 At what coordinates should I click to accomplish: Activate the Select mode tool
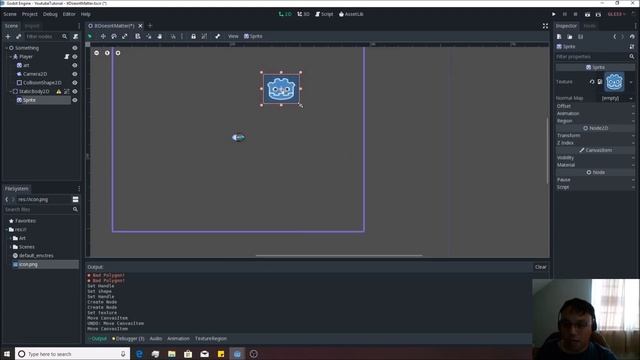click(90, 36)
